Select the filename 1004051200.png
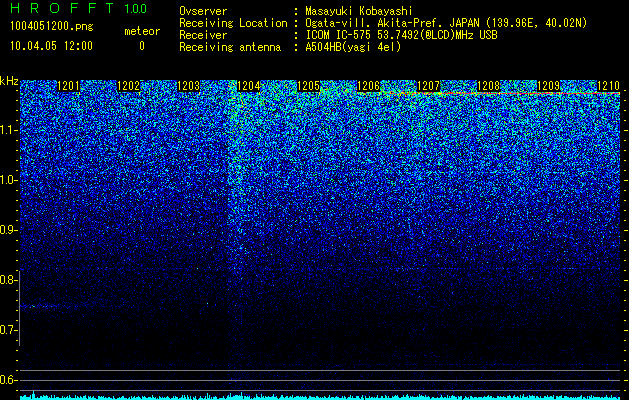Screen dimensions: 629x400 click(52, 26)
